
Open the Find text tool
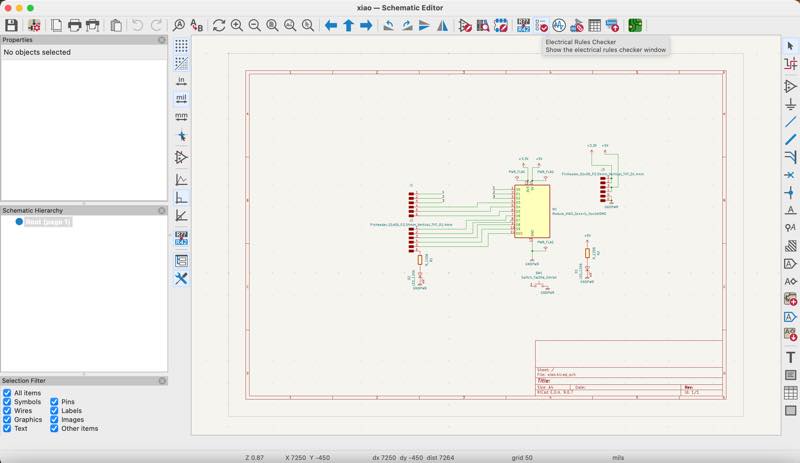(179, 25)
